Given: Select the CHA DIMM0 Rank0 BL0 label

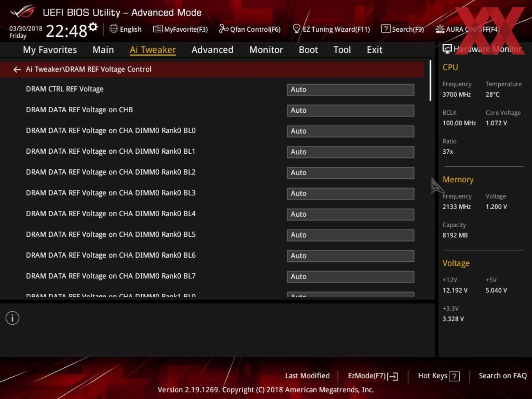Looking at the screenshot, I should pos(111,130).
